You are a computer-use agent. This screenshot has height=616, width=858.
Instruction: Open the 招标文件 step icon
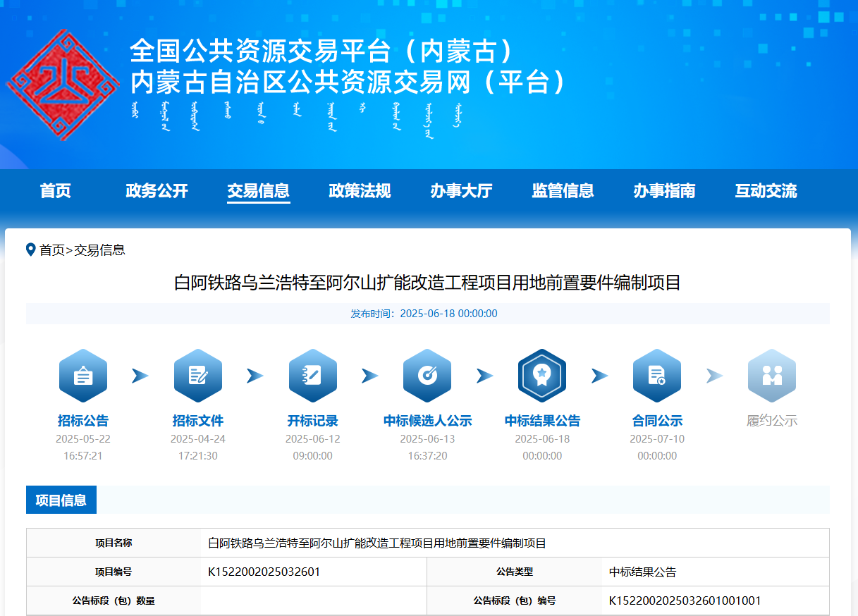198,376
